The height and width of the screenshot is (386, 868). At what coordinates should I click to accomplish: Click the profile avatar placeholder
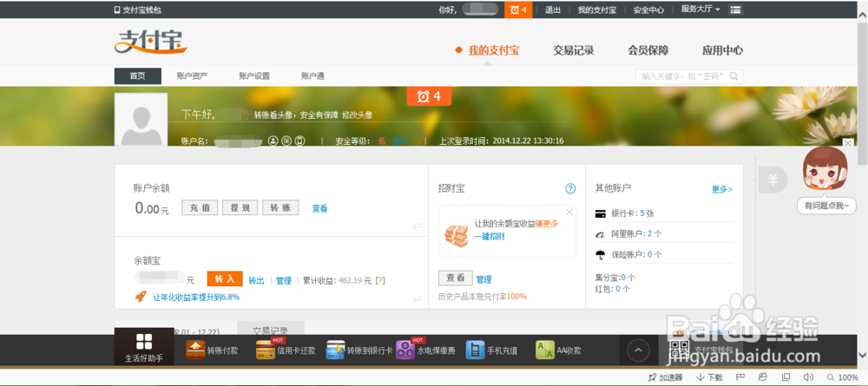141,120
